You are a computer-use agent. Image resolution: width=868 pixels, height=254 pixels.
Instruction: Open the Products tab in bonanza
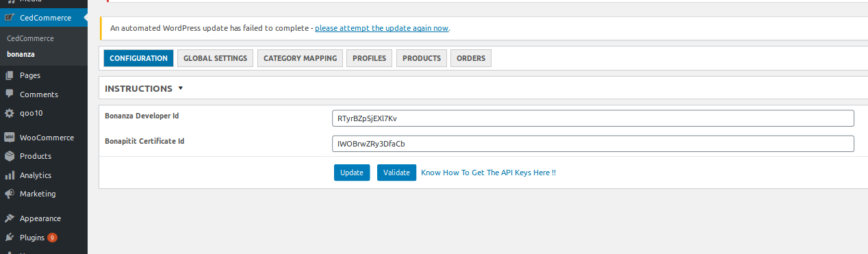tap(422, 58)
